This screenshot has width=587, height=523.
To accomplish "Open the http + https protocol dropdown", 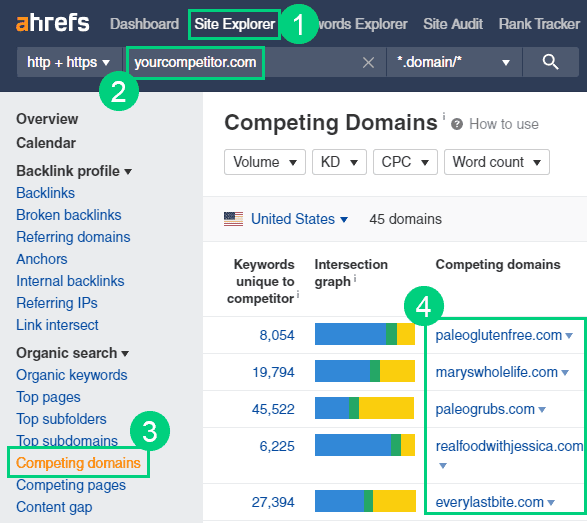I will pyautogui.click(x=69, y=62).
